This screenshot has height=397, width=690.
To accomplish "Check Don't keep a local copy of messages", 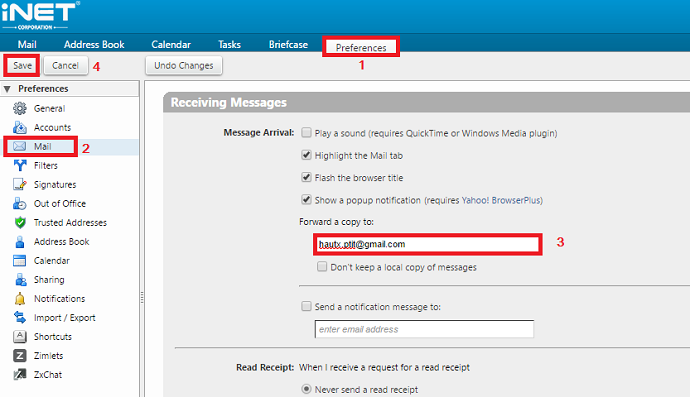I will (x=322, y=267).
